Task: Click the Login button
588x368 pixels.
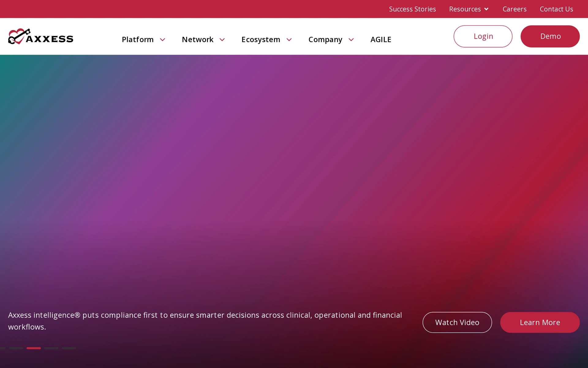Action: click(483, 36)
